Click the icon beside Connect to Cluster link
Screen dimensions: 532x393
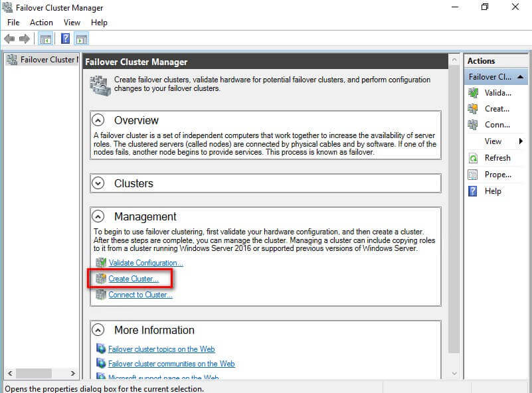(101, 294)
